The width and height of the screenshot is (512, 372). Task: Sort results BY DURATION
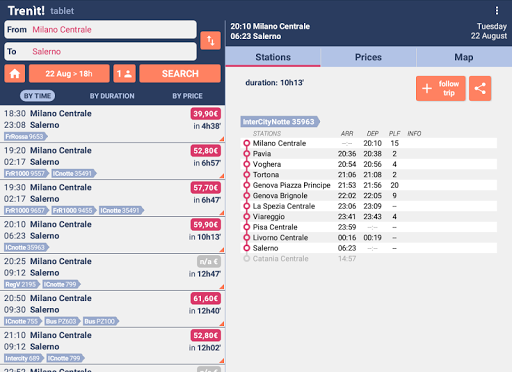coord(112,96)
